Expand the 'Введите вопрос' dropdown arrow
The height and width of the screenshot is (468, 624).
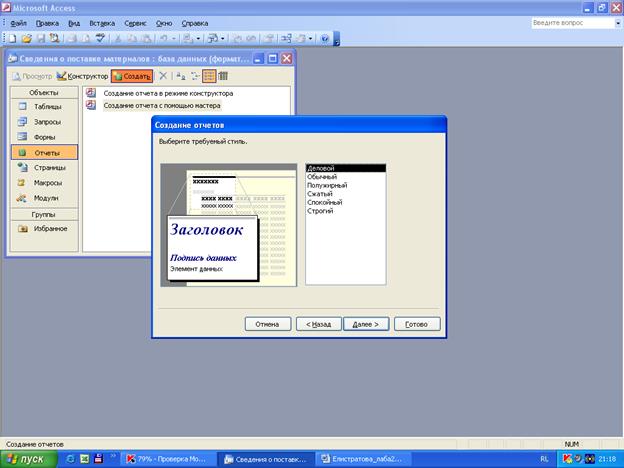click(x=618, y=23)
